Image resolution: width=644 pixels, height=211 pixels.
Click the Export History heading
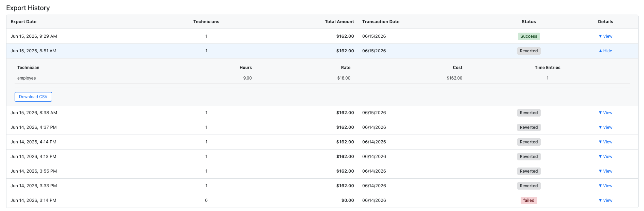coord(28,8)
